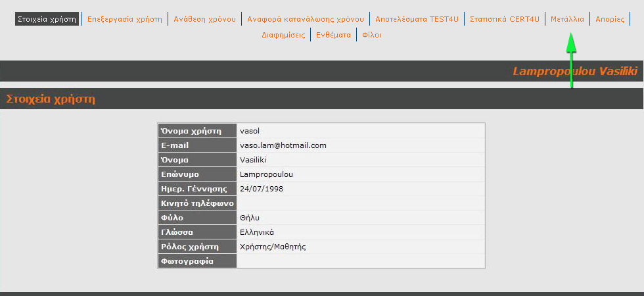The height and width of the screenshot is (296, 644).
Task: Click the Lampropoulou Vasiliki name header
Action: tap(575, 71)
